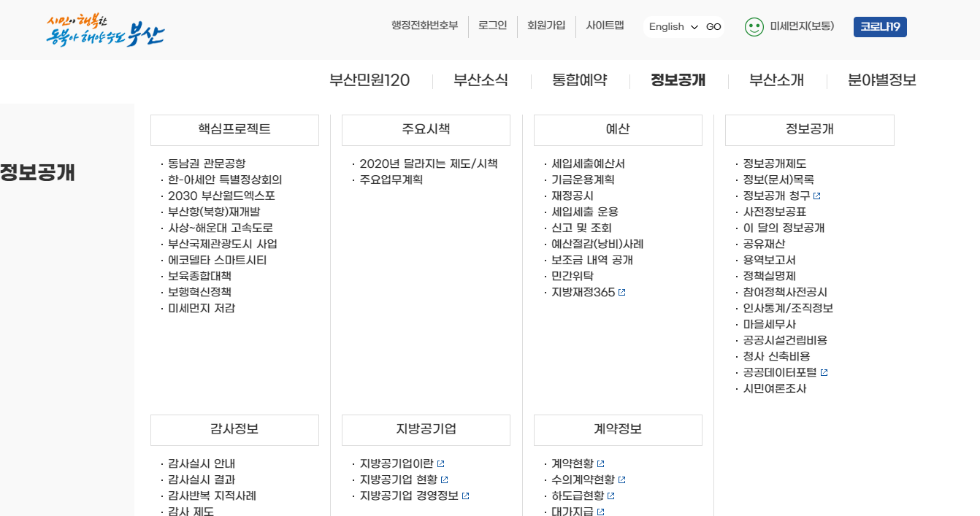Open 한-아세안 특별정상회의 link
Image resolution: width=980 pixels, height=516 pixels.
225,180
